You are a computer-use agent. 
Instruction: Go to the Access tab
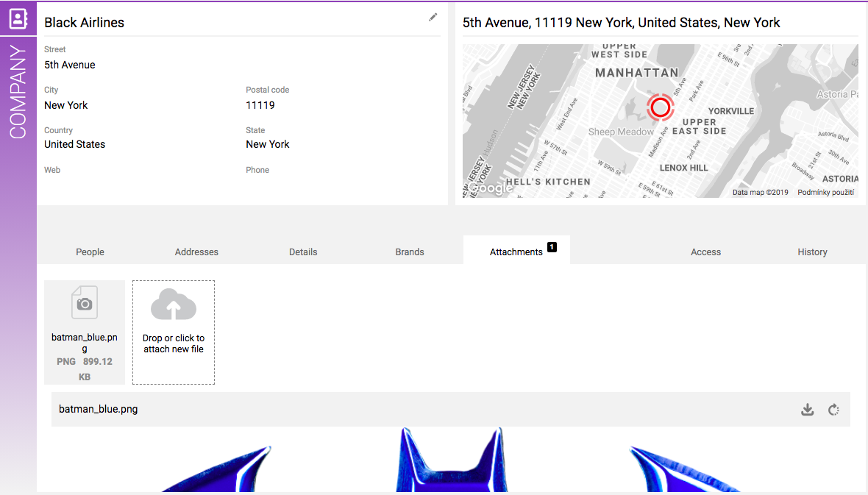(x=706, y=252)
